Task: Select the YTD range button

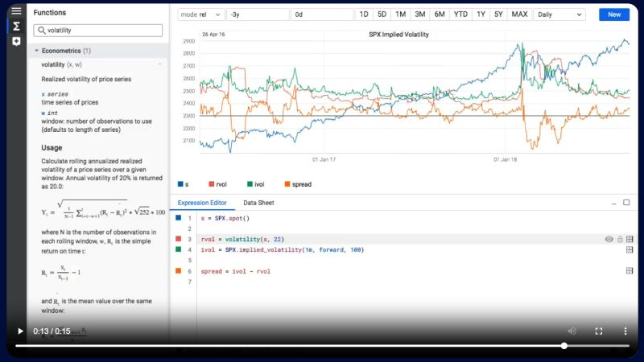Action: click(x=460, y=14)
